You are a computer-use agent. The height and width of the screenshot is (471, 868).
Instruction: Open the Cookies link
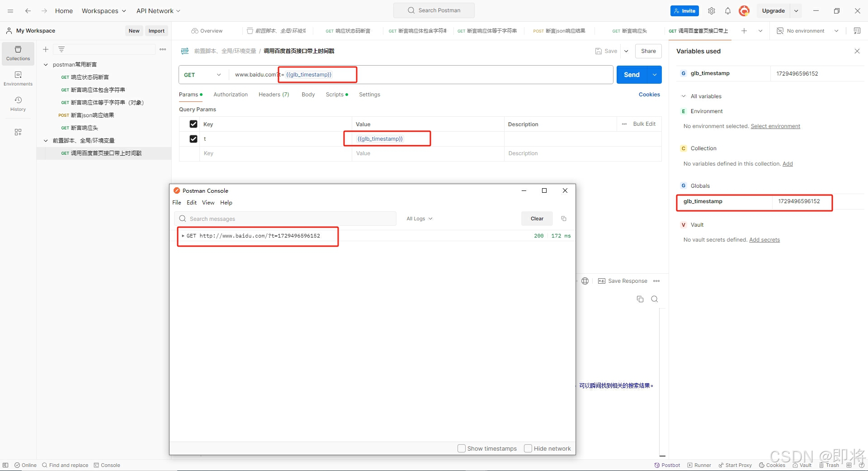coord(649,95)
